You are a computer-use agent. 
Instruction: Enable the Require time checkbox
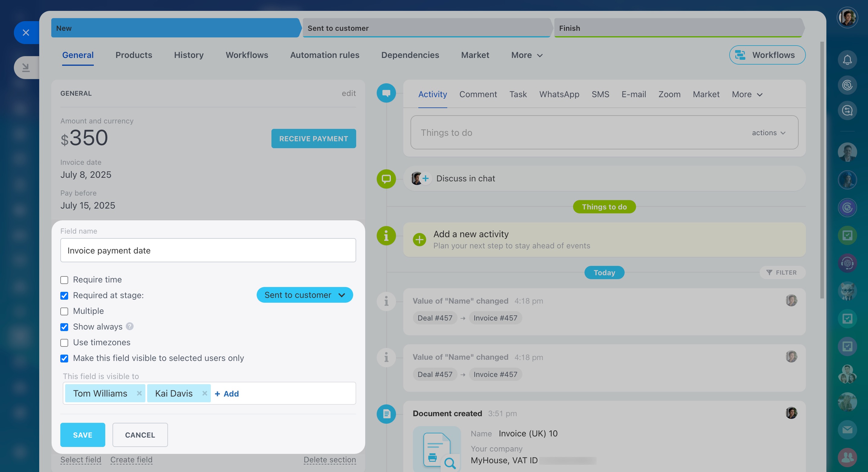tap(64, 280)
